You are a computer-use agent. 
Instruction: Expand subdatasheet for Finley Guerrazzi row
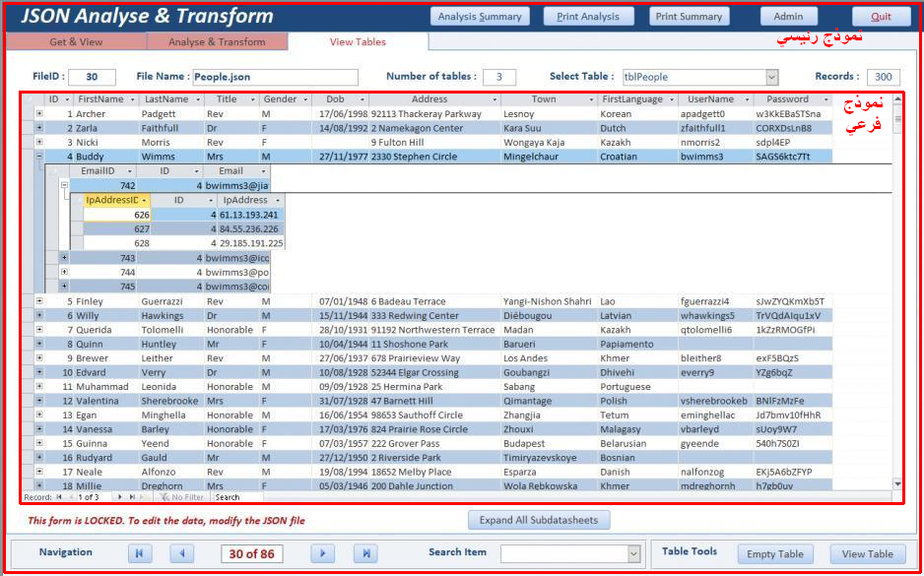(38, 301)
